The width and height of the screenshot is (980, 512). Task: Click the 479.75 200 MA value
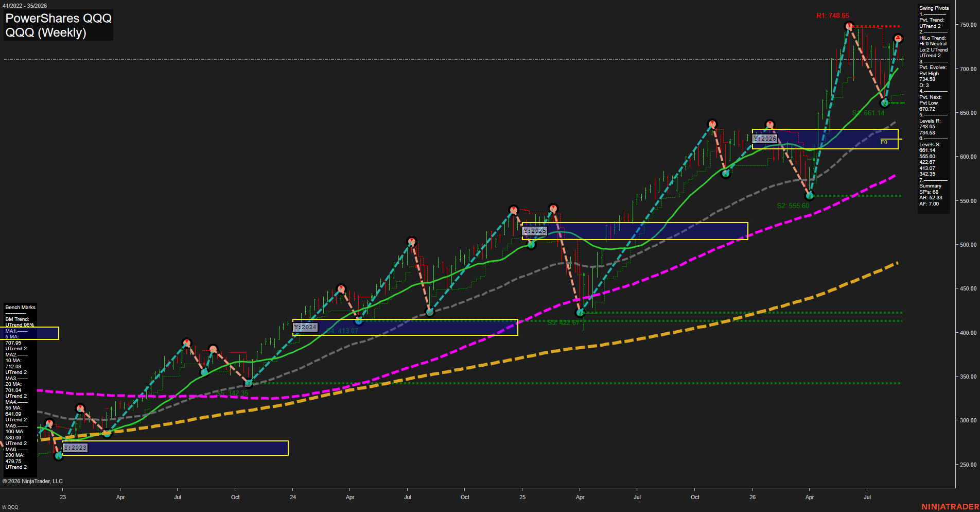point(13,462)
